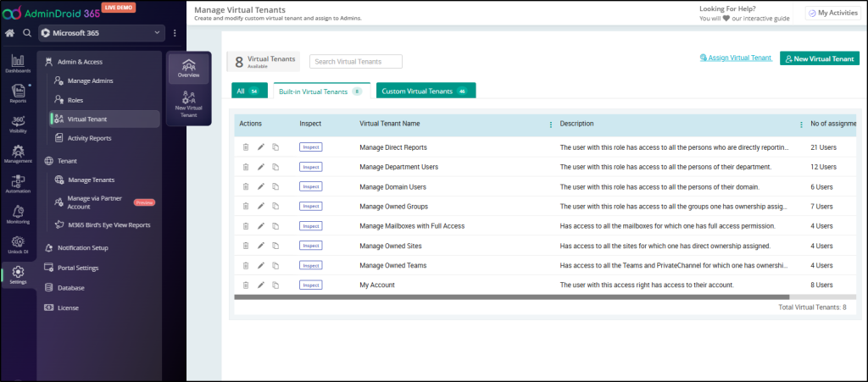Inspect the My Account tenant
This screenshot has width=868, height=382.
click(310, 285)
